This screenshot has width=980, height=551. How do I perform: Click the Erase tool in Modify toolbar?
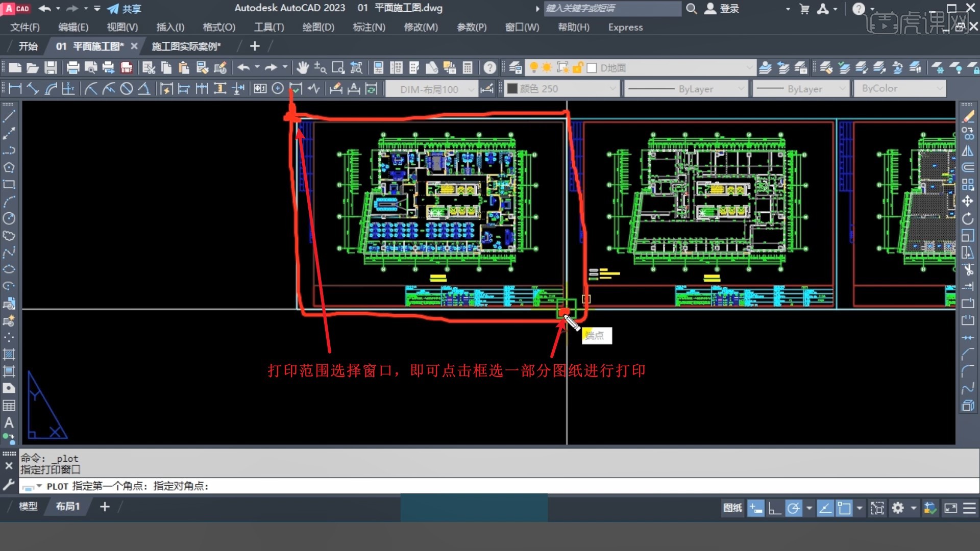coord(968,116)
